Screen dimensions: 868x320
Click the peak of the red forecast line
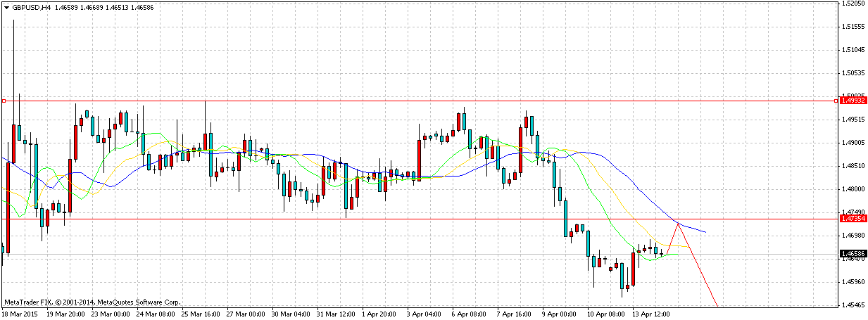678,223
